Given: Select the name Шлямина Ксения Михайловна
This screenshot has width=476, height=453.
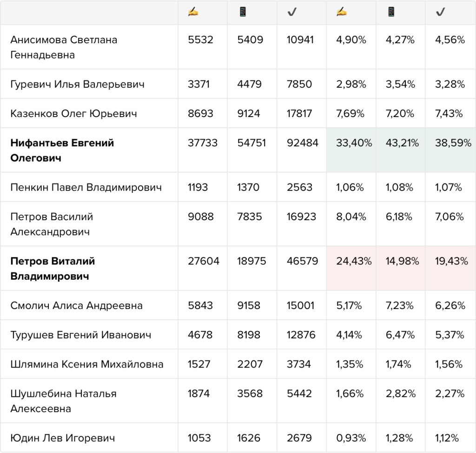Looking at the screenshot, I should [87, 364].
